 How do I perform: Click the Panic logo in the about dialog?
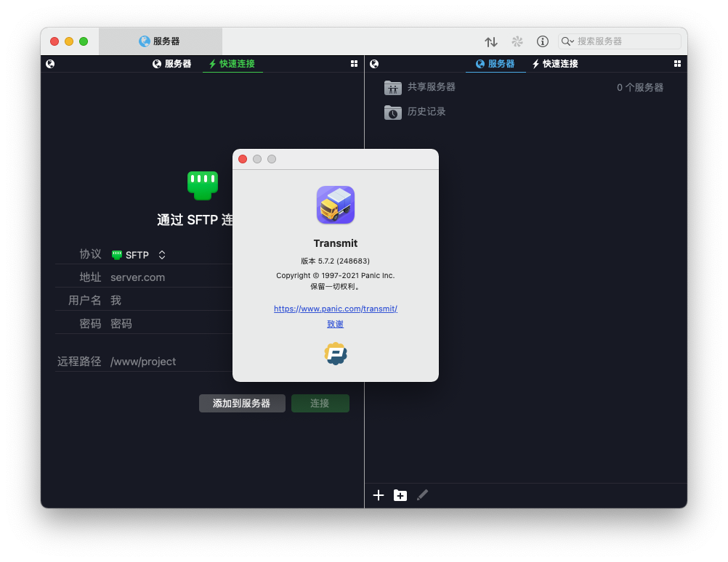coord(336,354)
